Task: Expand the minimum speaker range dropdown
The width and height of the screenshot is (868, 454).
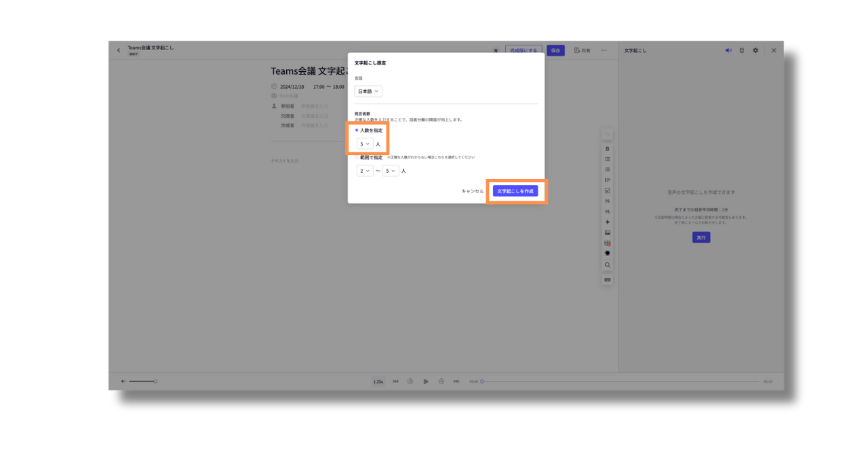Action: (x=365, y=171)
